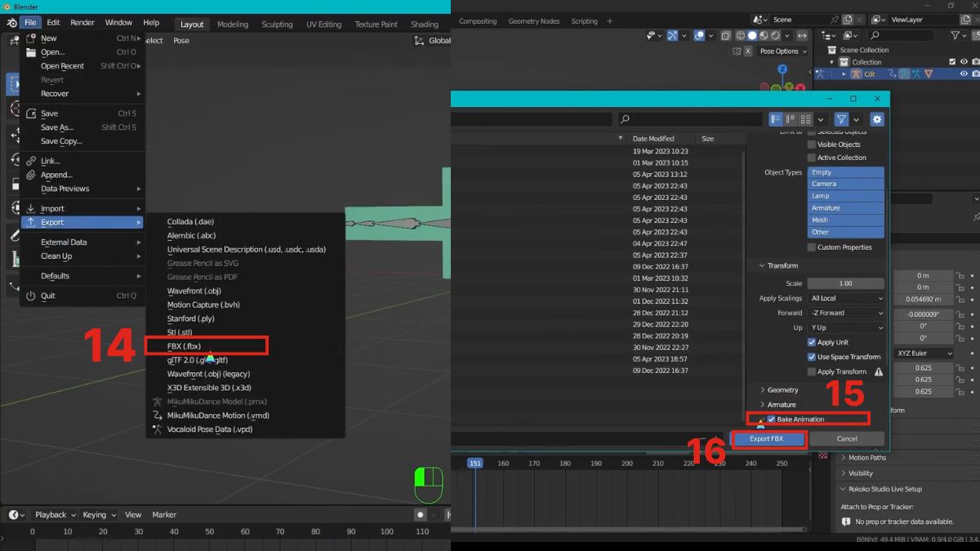Select solid viewport shading sphere
This screenshot has width=980, height=551.
[752, 36]
